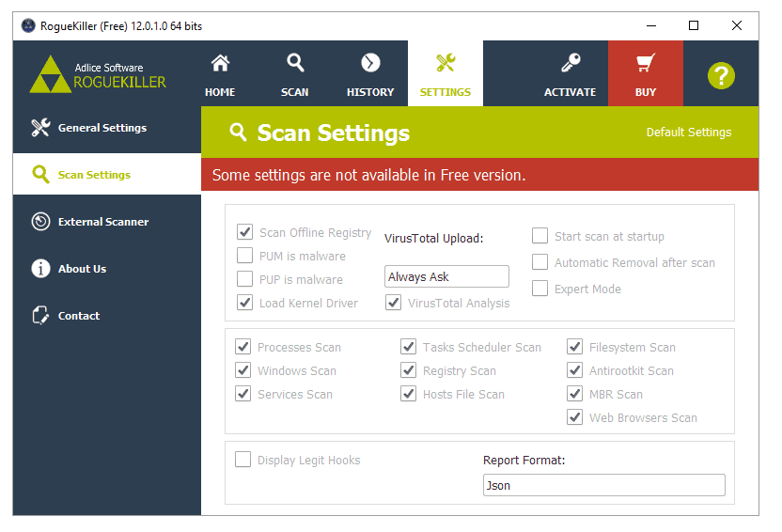This screenshot has height=532, width=782.
Task: Click the External Scanner sidebar icon
Action: 40,222
